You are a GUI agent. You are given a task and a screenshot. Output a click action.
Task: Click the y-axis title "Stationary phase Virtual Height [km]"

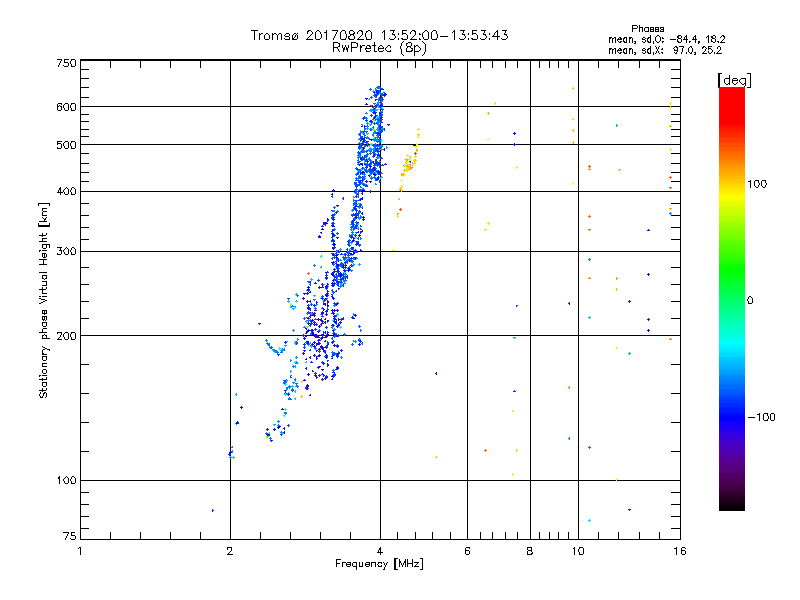pos(43,300)
